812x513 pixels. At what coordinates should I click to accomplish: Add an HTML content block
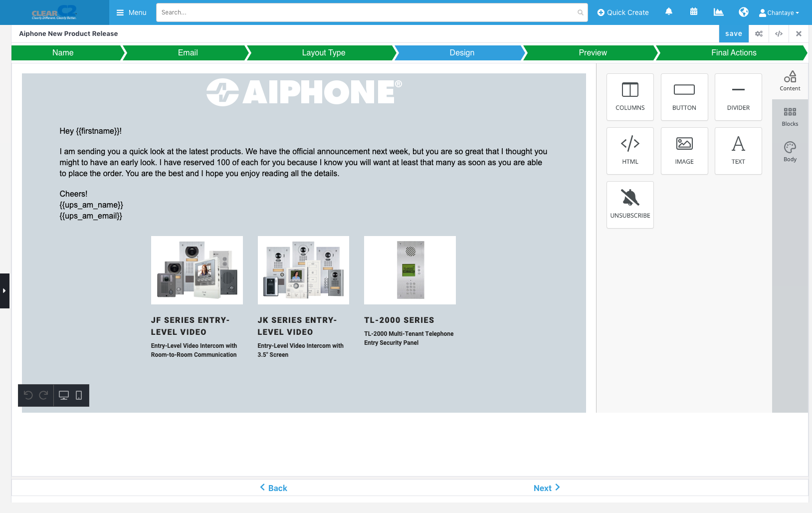(630, 151)
